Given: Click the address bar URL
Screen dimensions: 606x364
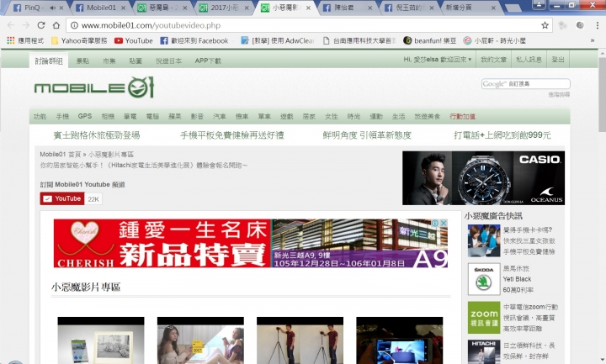Looking at the screenshot, I should click(151, 25).
